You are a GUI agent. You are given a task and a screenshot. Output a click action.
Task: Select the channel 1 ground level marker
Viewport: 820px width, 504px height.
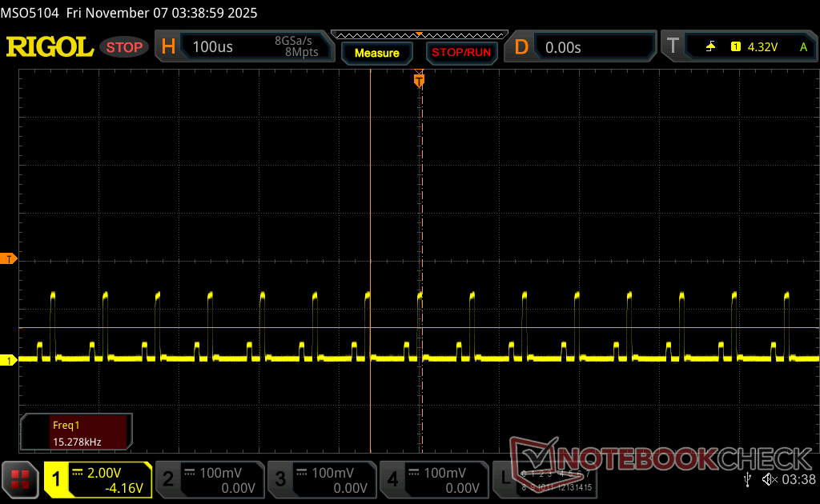click(9, 361)
